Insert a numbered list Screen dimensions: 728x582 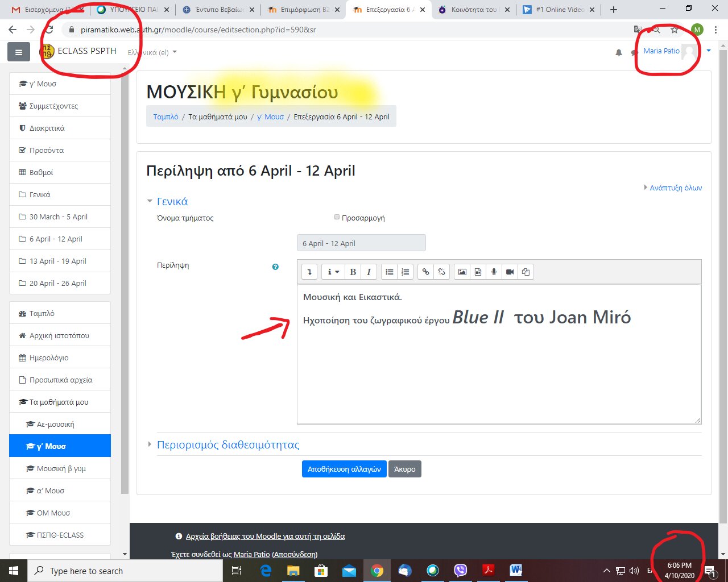405,272
